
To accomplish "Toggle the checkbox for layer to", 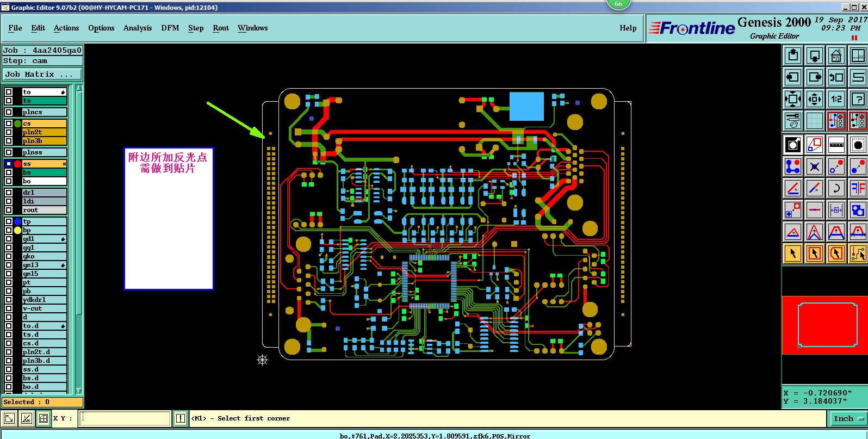I will 9,92.
